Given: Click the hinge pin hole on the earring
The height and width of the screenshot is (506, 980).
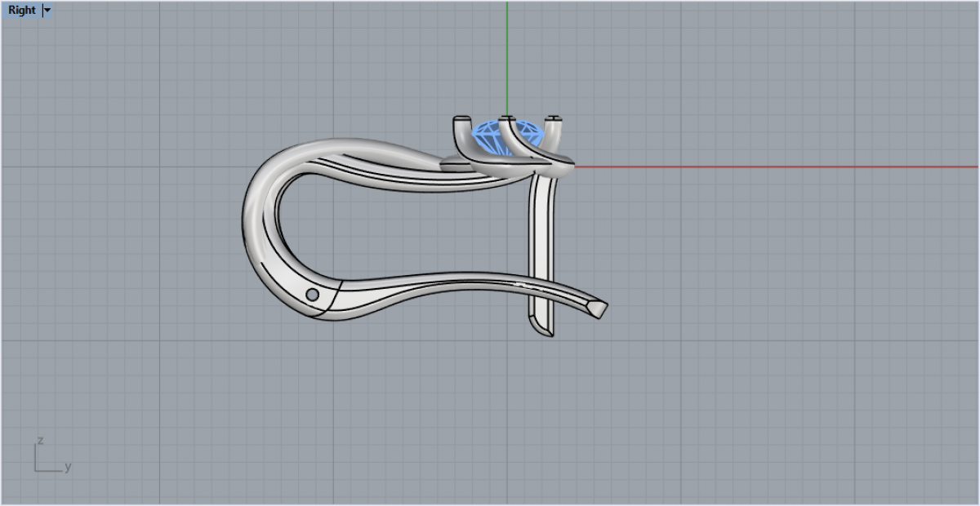Looking at the screenshot, I should click(x=312, y=294).
